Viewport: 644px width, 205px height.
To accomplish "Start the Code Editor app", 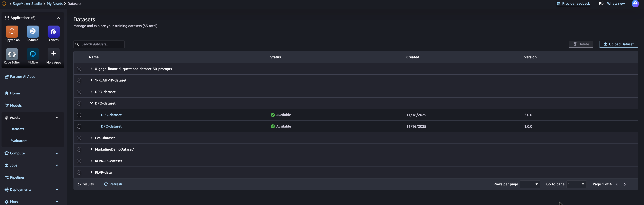I will coord(12,54).
